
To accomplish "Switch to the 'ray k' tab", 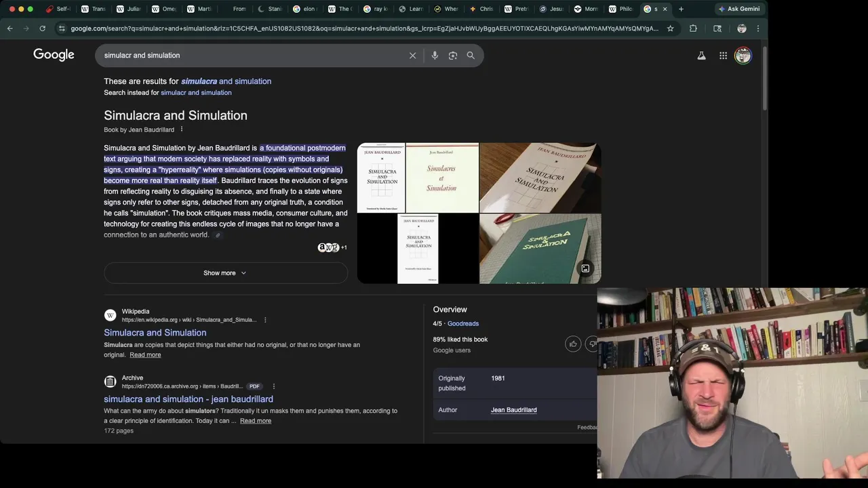I will coord(375,9).
